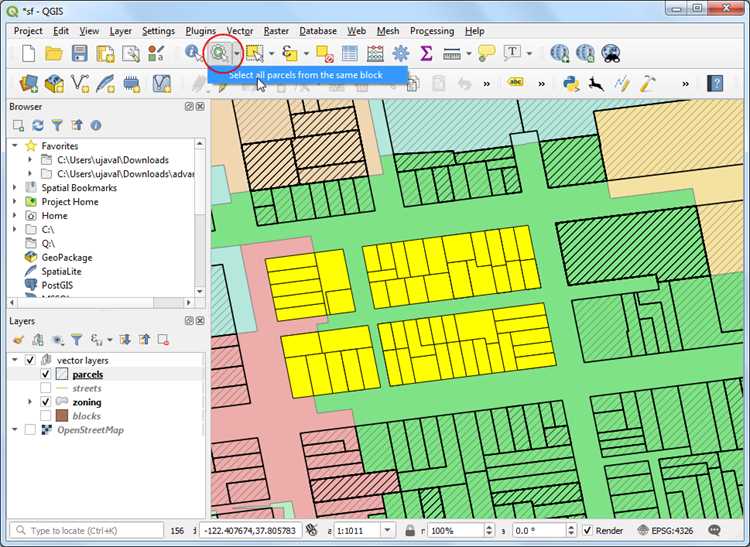
Task: Remove layer icon in Layers panel
Action: pyautogui.click(x=163, y=340)
